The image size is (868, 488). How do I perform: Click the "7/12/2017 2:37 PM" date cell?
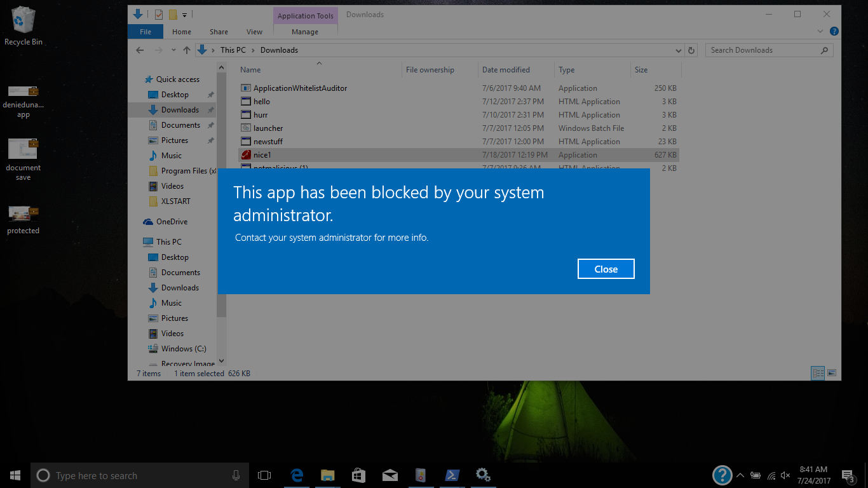(x=513, y=102)
